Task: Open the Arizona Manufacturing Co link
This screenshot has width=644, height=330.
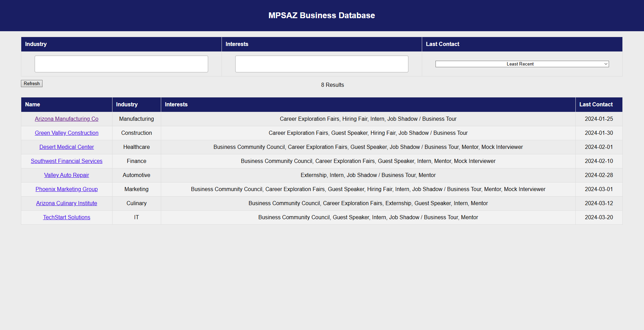Action: click(x=67, y=119)
